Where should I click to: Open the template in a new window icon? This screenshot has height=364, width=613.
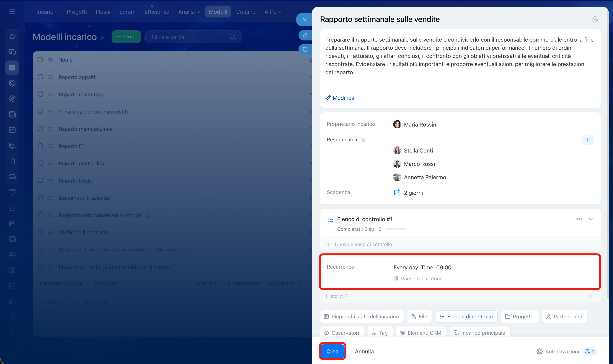(x=305, y=49)
